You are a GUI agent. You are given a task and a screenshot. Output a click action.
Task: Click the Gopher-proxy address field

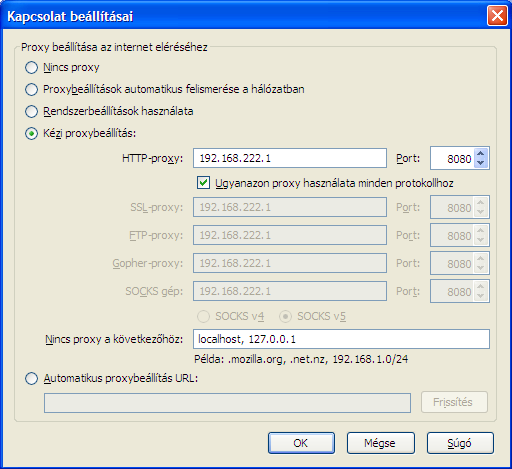tap(290, 263)
